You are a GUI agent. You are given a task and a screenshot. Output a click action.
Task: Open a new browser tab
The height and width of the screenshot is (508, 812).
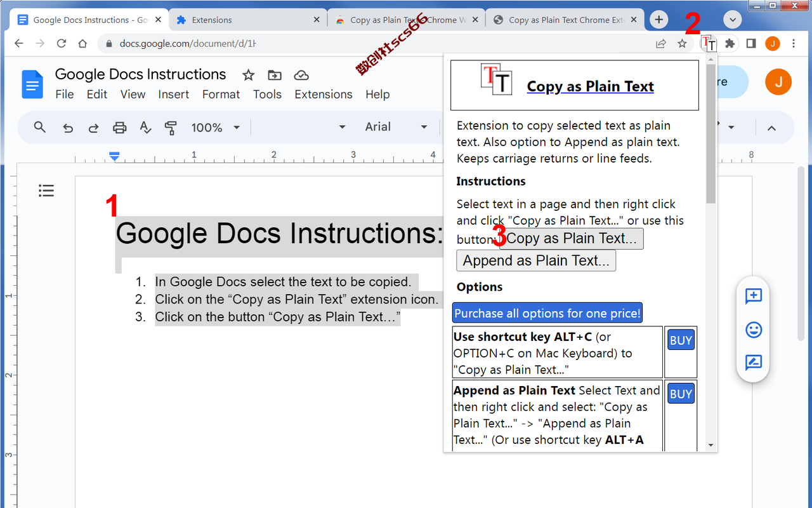coord(659,20)
